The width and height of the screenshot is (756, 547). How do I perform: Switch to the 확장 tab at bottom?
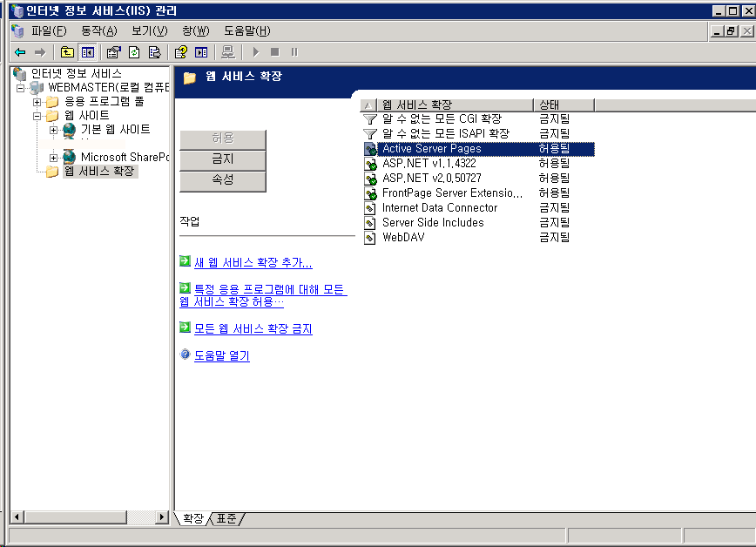point(193,518)
